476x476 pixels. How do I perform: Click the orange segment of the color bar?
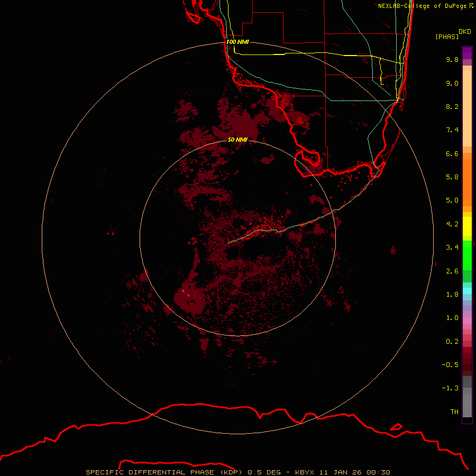(x=467, y=182)
